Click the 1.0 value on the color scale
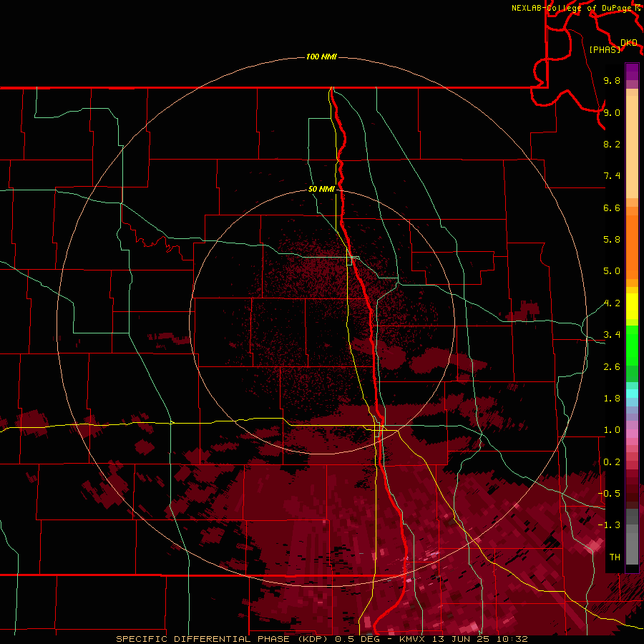Image resolution: width=644 pixels, height=644 pixels. coord(612,430)
